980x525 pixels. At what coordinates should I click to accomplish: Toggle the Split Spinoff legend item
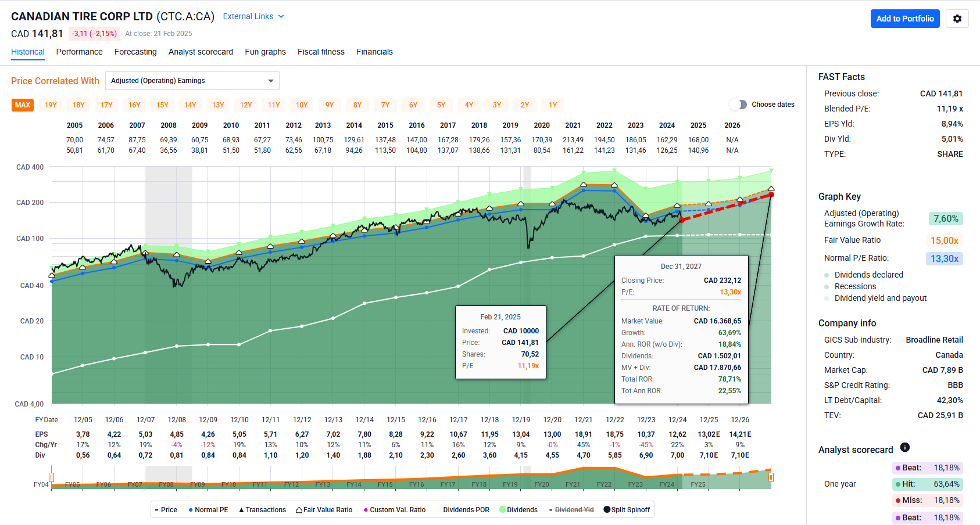pos(607,510)
